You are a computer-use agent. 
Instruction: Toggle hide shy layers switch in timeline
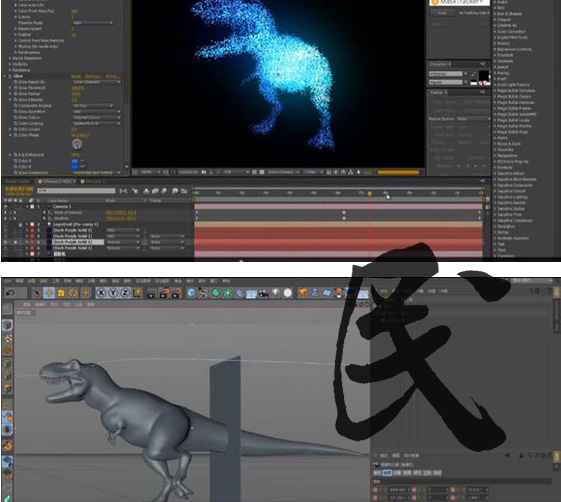coord(147,191)
